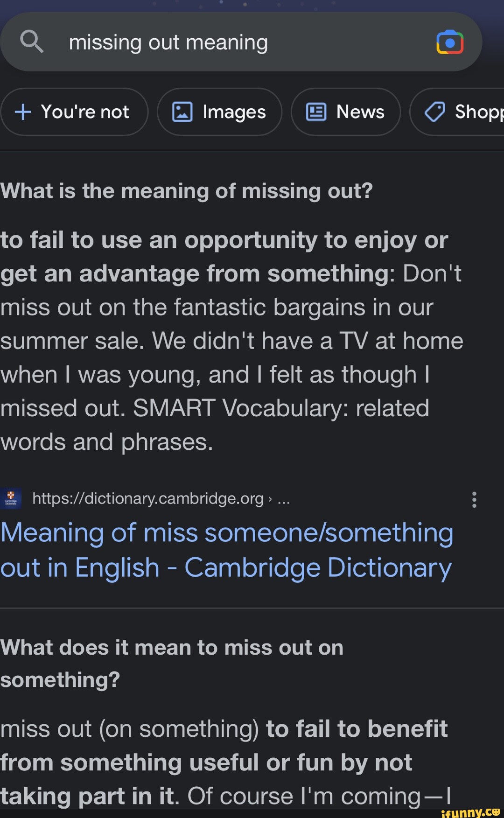Switch to the Shopping results label

(x=479, y=112)
